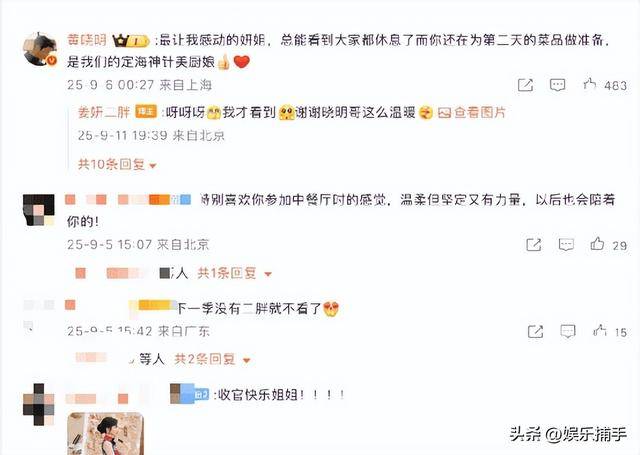Viewport: 640px width, 455px height.
Task: Open comment bubble on first comment
Action: point(557,85)
